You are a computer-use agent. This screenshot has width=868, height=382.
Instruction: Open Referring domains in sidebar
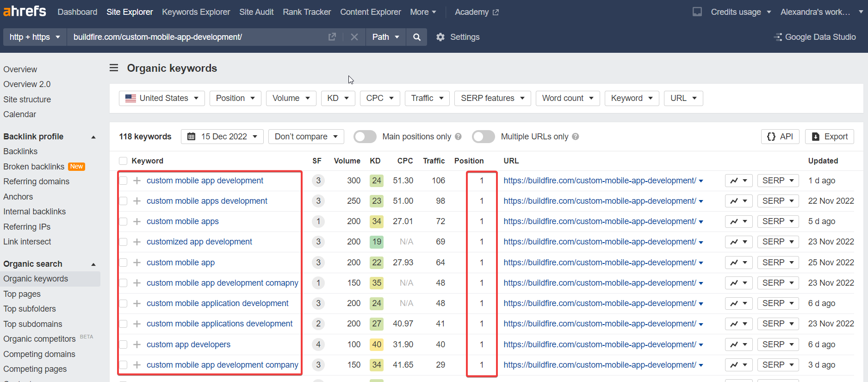click(x=36, y=182)
